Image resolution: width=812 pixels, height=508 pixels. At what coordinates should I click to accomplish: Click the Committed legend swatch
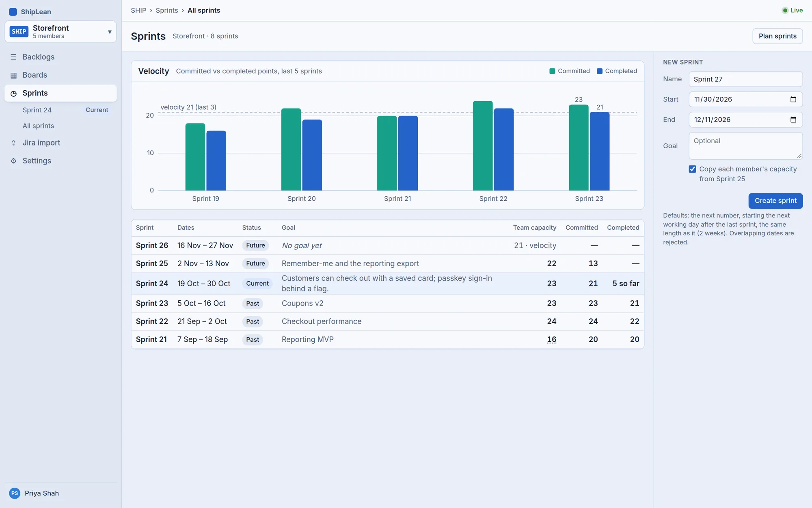pyautogui.click(x=552, y=71)
